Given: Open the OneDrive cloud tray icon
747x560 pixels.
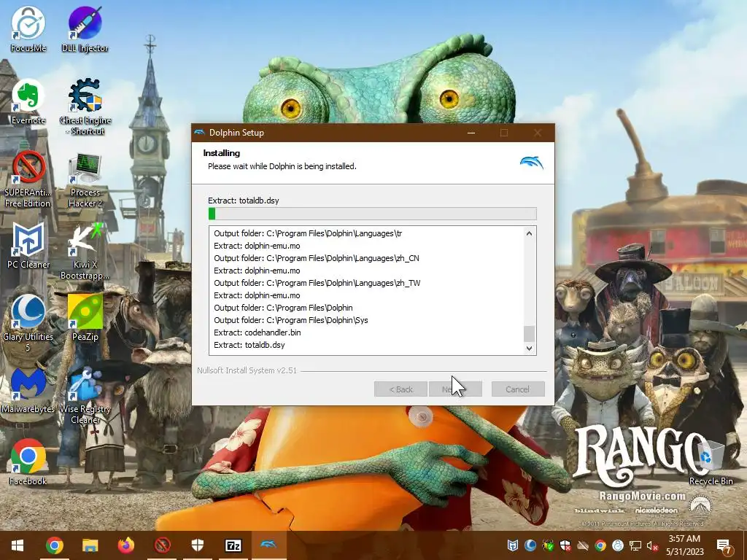Looking at the screenshot, I should pos(583,545).
